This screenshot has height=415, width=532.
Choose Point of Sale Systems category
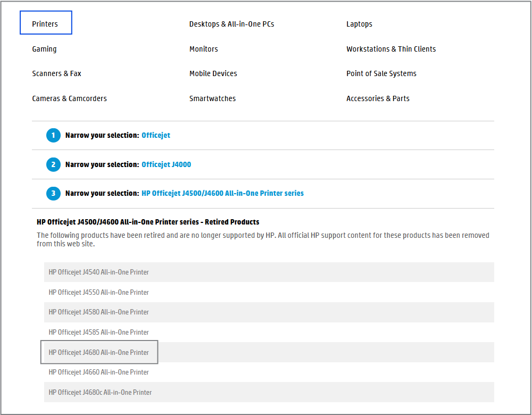(x=381, y=73)
